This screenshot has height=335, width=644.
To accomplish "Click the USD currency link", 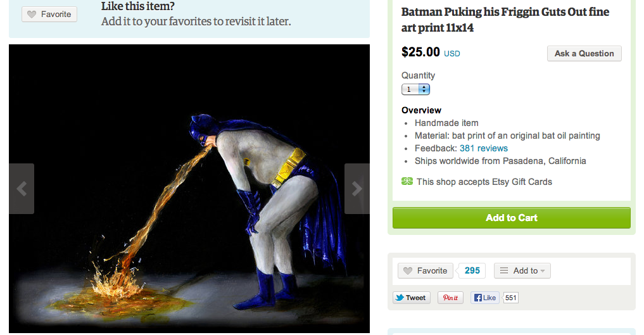I will tap(451, 54).
